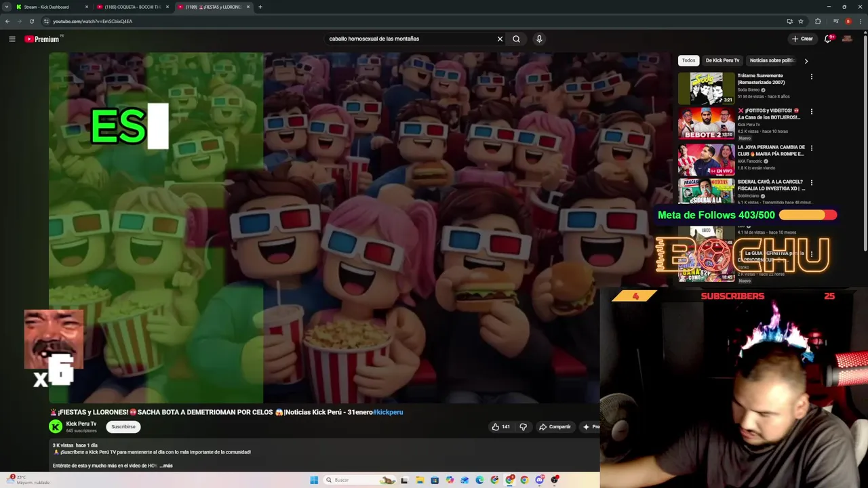The height and width of the screenshot is (488, 868).
Task: Launch Microsoft Store from taskbar
Action: click(x=435, y=480)
